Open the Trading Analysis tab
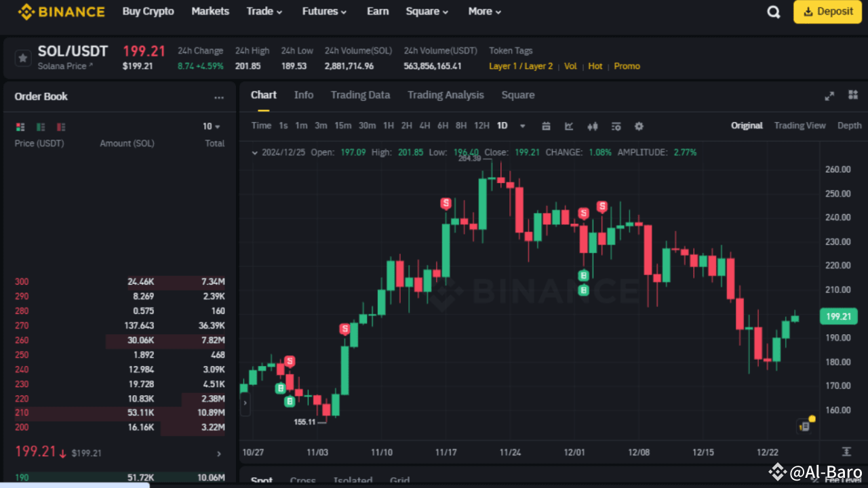868x488 pixels. (446, 95)
